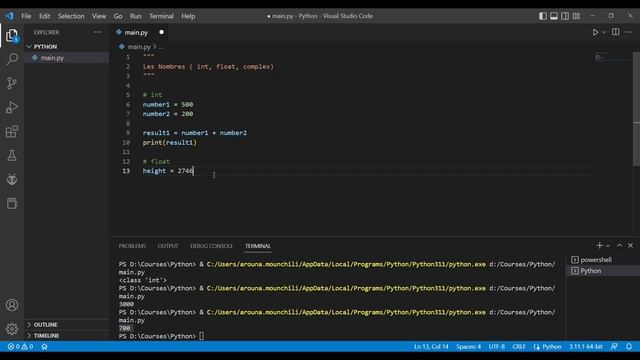Open the notebook-style icon at bottom of activity bar
The height and width of the screenshot is (360, 640).
(x=12, y=203)
